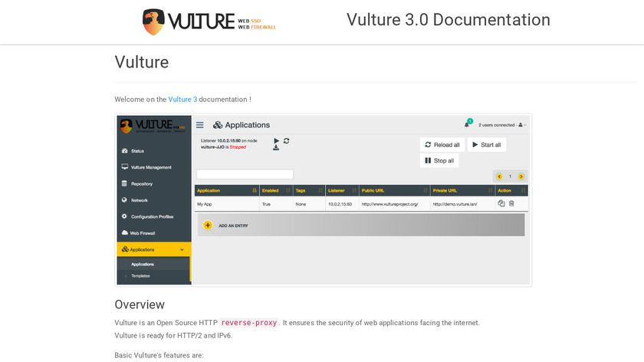Click the hamburger menu icon beside Applications

pyautogui.click(x=199, y=125)
